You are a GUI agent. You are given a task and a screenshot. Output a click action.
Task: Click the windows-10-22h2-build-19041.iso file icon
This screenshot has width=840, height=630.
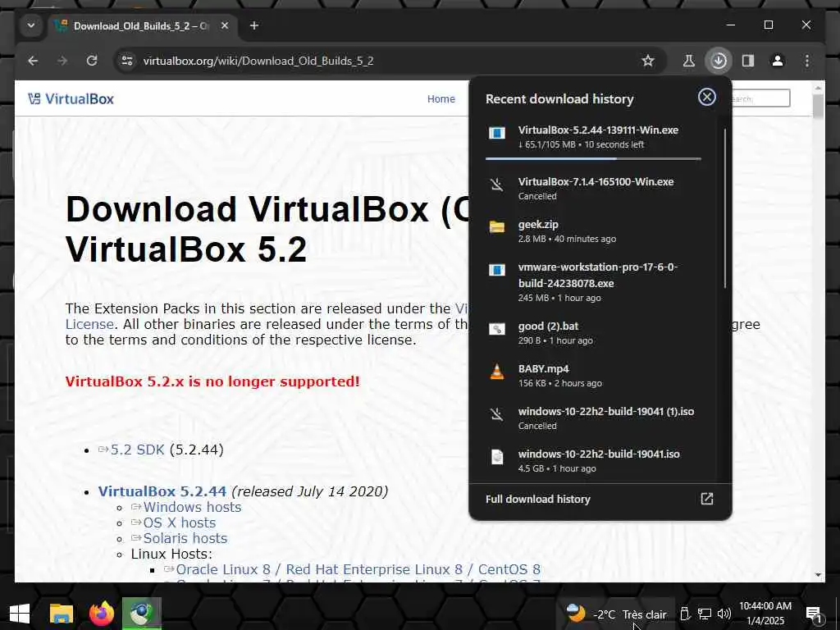(x=496, y=456)
